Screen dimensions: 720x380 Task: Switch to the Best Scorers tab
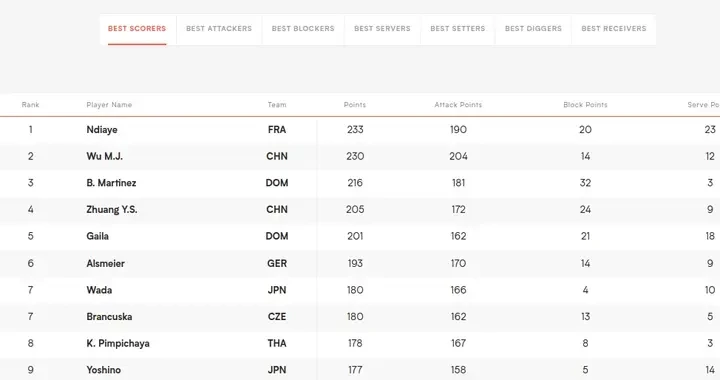tap(137, 28)
